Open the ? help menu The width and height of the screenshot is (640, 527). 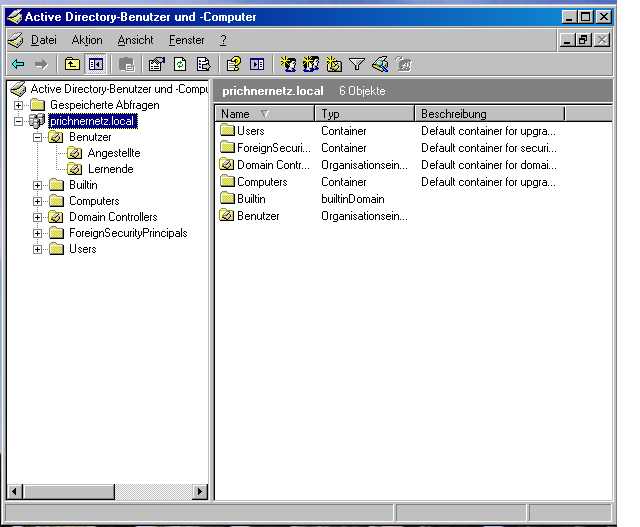click(x=223, y=40)
